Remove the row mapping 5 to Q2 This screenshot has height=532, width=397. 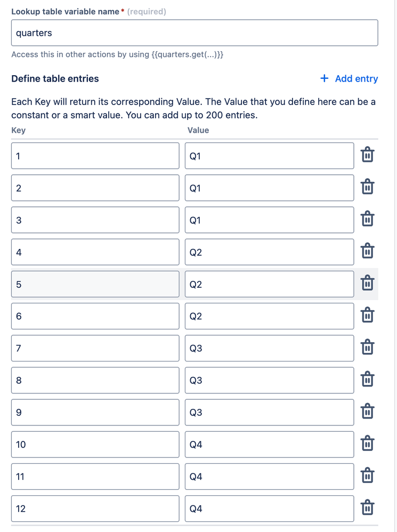(x=367, y=284)
